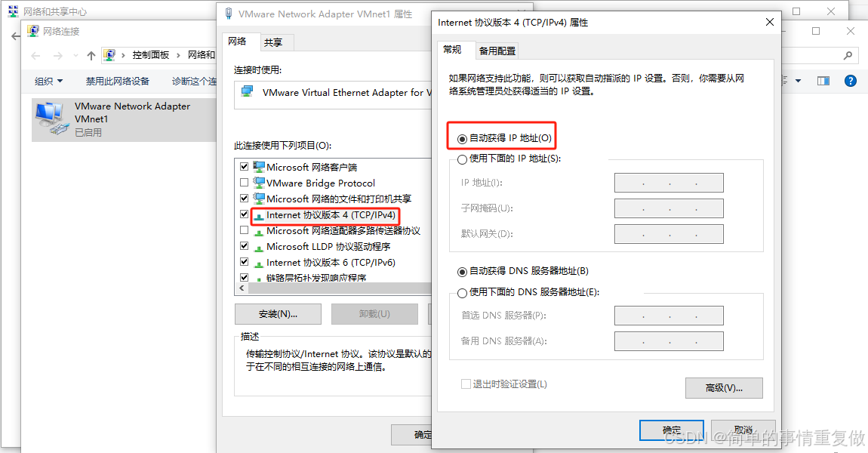The height and width of the screenshot is (453, 868).
Task: Click the back arrow in Network Connections
Action: pos(36,55)
